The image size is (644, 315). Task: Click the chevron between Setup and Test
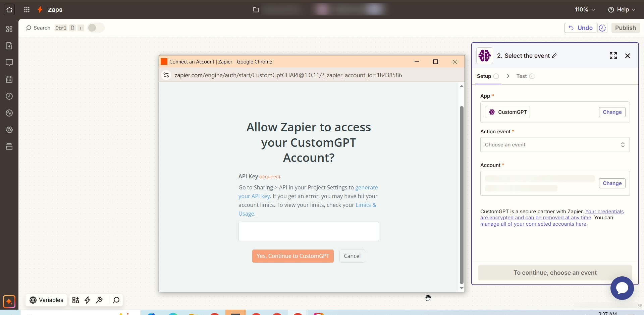tap(508, 76)
